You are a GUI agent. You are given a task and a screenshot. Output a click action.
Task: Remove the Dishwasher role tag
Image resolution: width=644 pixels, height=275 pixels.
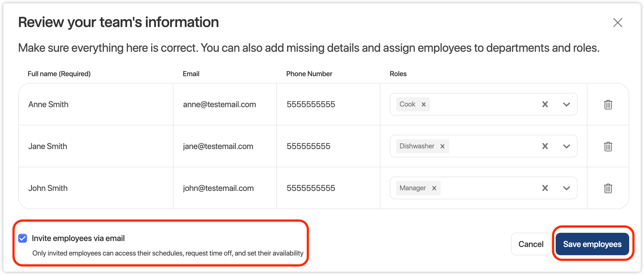pyautogui.click(x=442, y=146)
